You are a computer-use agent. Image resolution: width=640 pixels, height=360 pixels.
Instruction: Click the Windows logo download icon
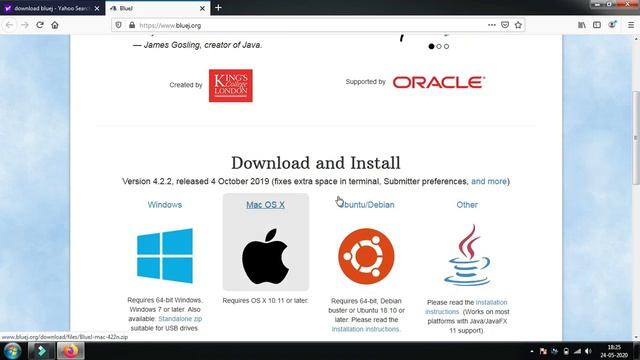click(165, 256)
